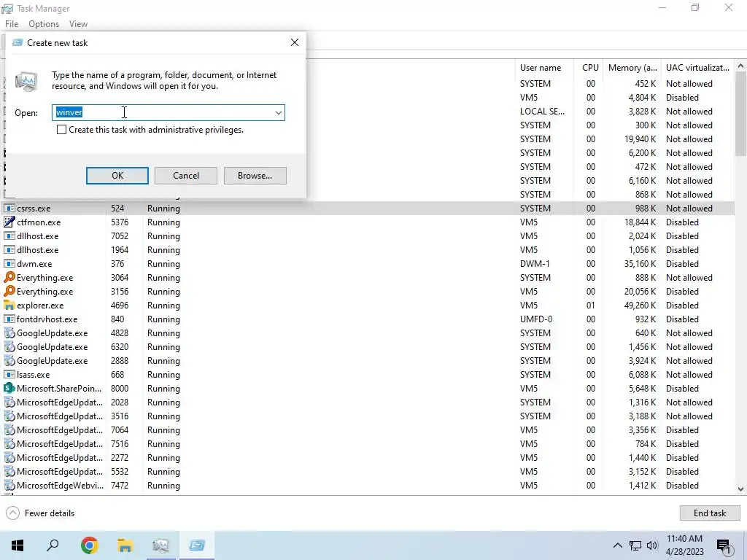747x560 pixels.
Task: Click the End task button
Action: tap(709, 513)
